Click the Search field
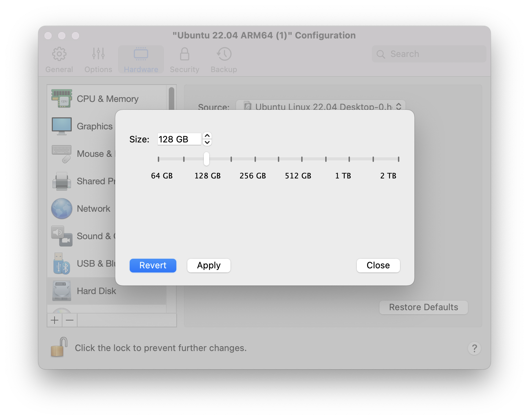Viewport: 529px width, 420px height. click(429, 54)
